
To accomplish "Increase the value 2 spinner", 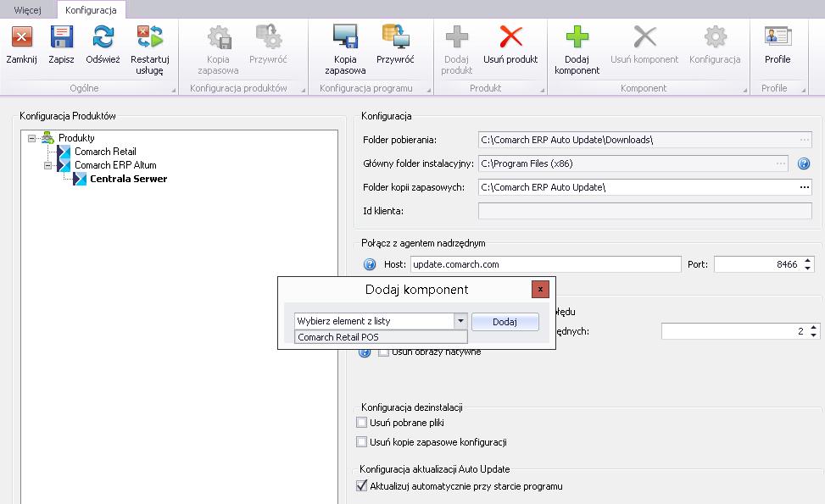I will [x=813, y=328].
